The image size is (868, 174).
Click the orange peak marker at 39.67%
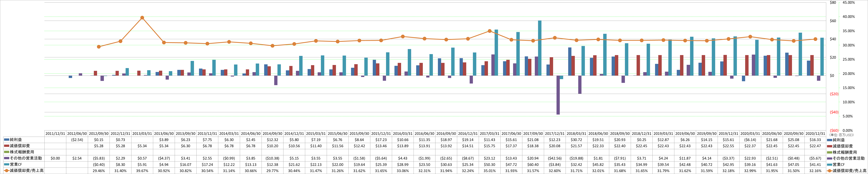[142, 18]
